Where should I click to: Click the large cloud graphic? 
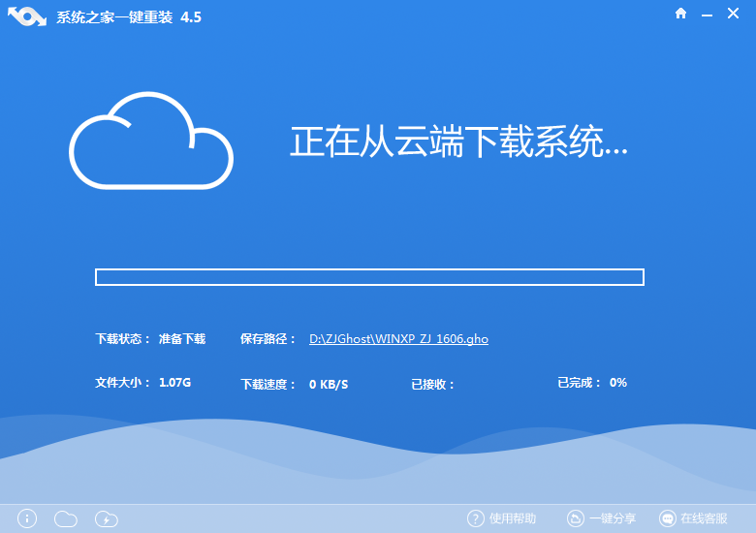[x=151, y=141]
